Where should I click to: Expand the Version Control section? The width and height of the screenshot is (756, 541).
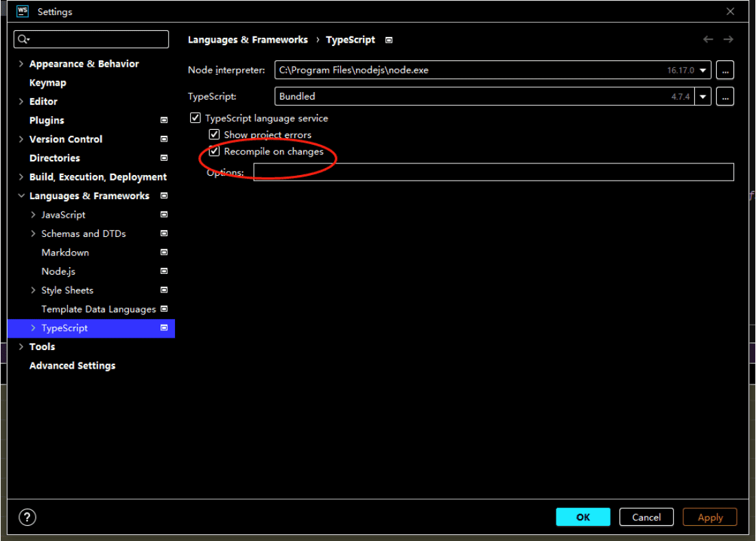[x=21, y=139]
